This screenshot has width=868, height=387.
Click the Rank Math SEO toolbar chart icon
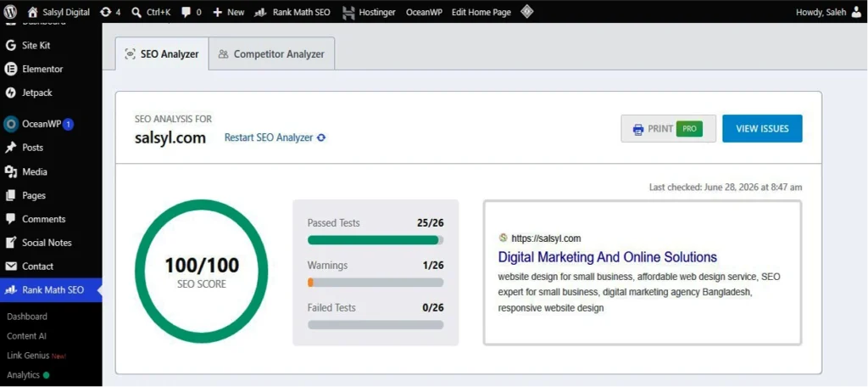260,12
